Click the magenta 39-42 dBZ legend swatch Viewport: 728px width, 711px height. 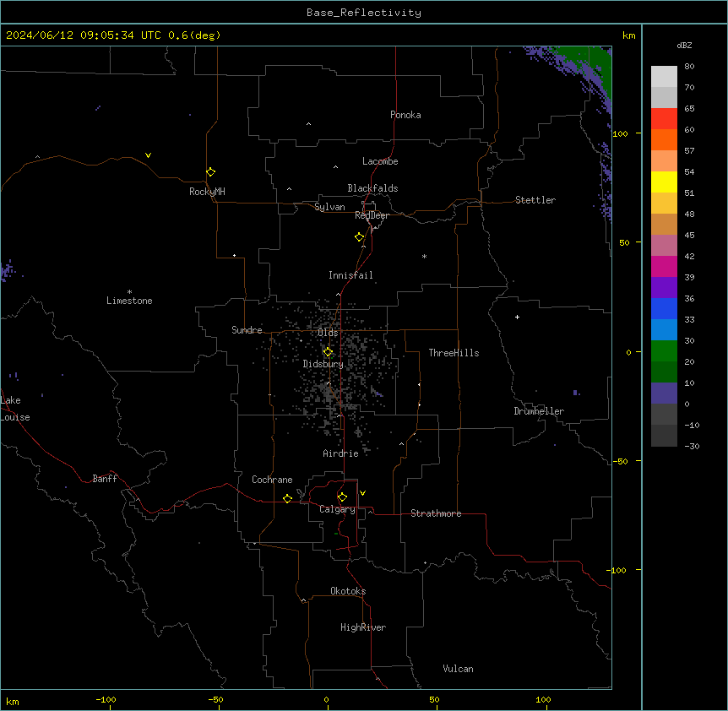point(664,266)
